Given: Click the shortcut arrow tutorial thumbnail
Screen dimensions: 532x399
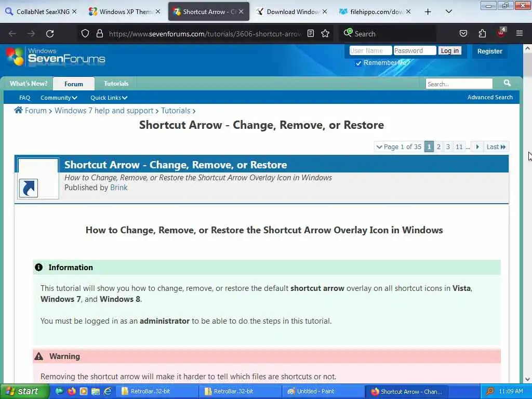Looking at the screenshot, I should (38, 179).
